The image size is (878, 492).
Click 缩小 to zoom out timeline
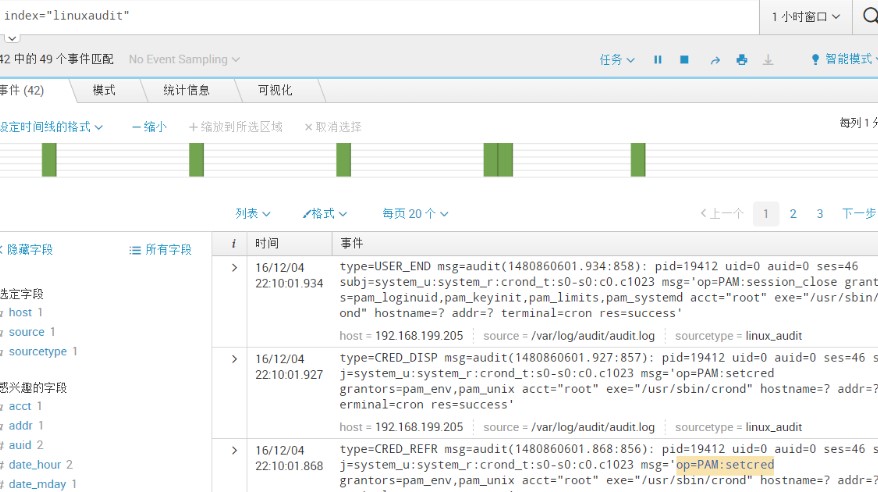coord(150,127)
